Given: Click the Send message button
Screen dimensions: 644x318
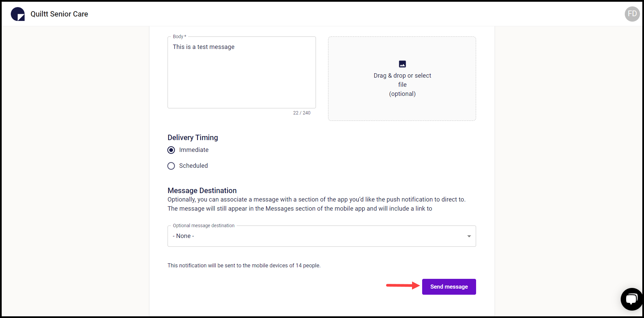Looking at the screenshot, I should (x=449, y=287).
